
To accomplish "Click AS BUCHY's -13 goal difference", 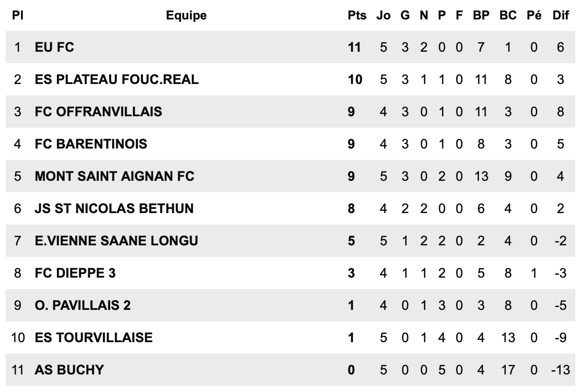I will (x=560, y=370).
